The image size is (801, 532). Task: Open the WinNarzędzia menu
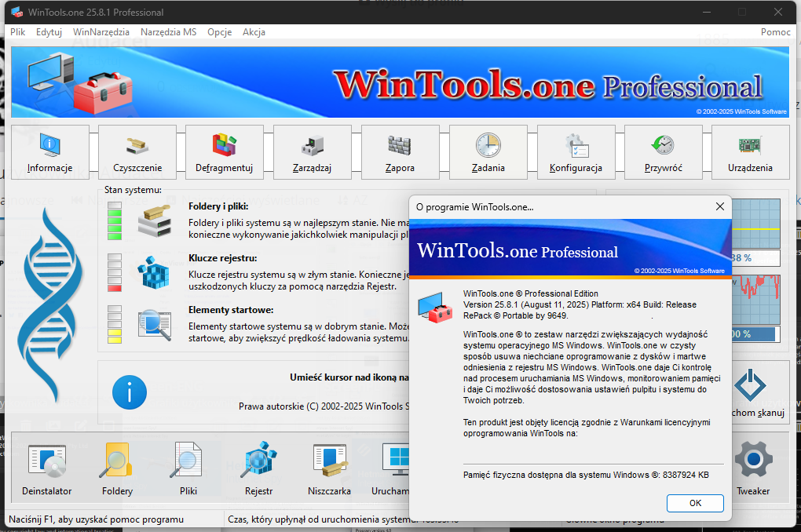tap(101, 32)
